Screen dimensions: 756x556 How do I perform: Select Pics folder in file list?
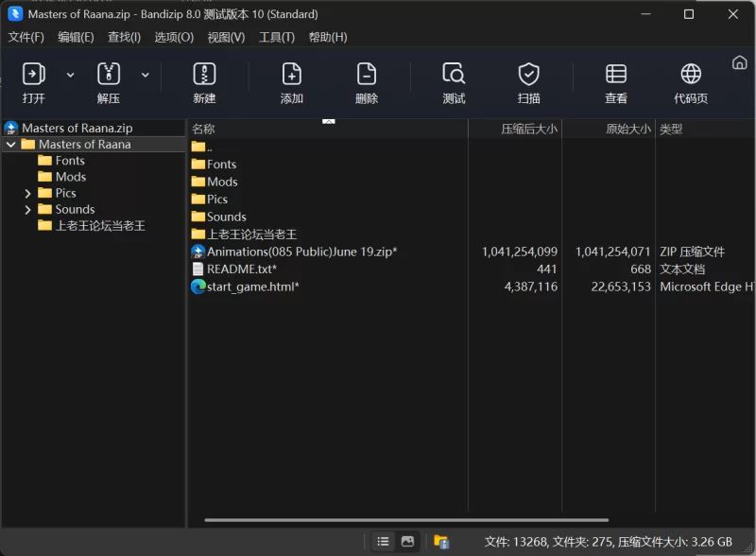click(x=217, y=199)
